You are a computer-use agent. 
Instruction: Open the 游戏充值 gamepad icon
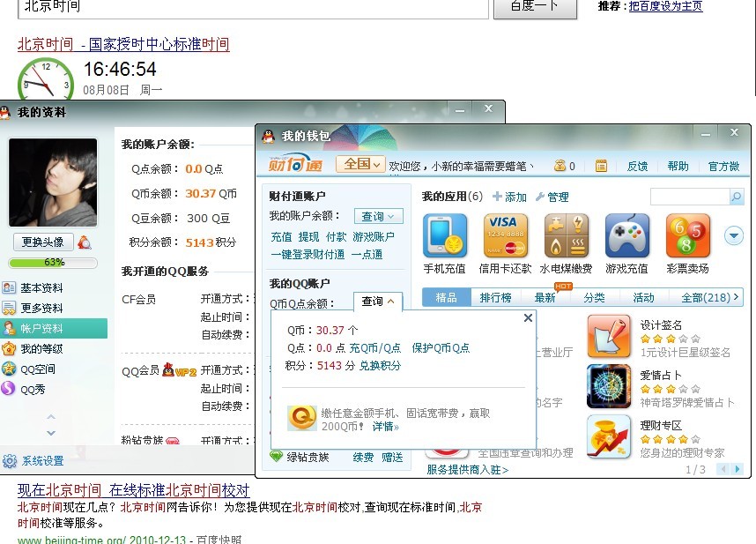tap(626, 235)
